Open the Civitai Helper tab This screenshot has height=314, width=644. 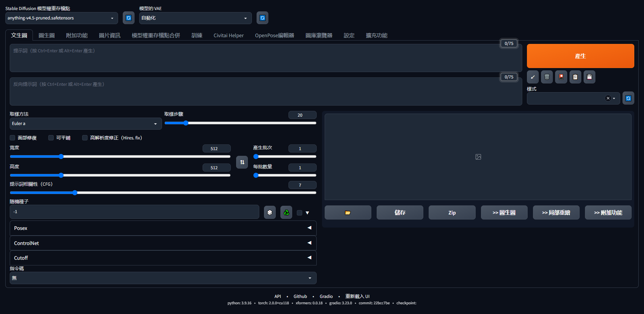click(x=229, y=35)
